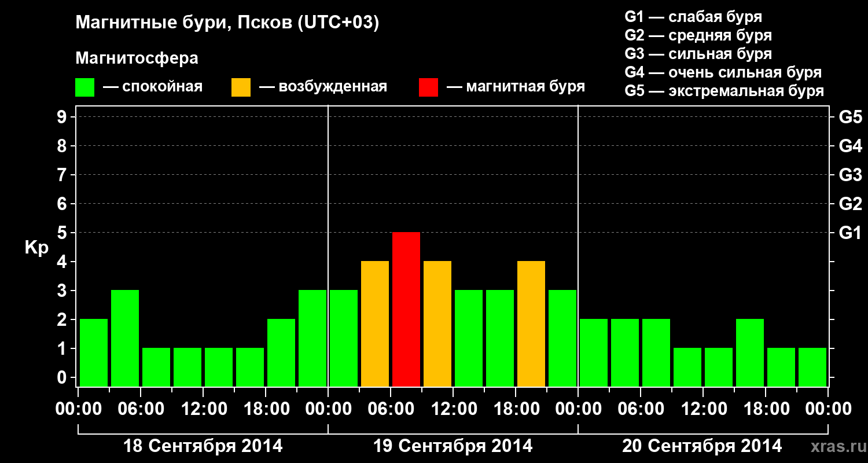The height and width of the screenshot is (463, 868).
Task: Click the "G1 — слабая буря" legend line
Action: 693,17
